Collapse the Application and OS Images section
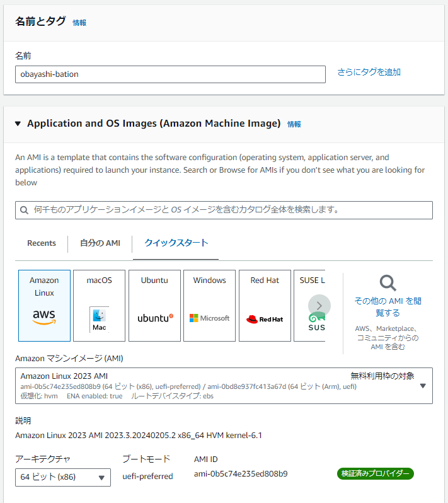The width and height of the screenshot is (448, 503). click(x=18, y=124)
